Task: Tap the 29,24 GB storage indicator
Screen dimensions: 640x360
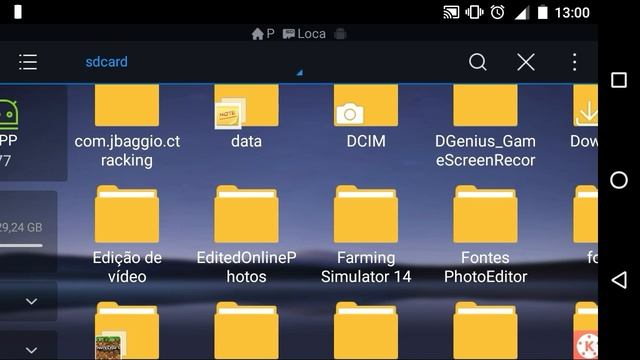Action: pos(21,227)
